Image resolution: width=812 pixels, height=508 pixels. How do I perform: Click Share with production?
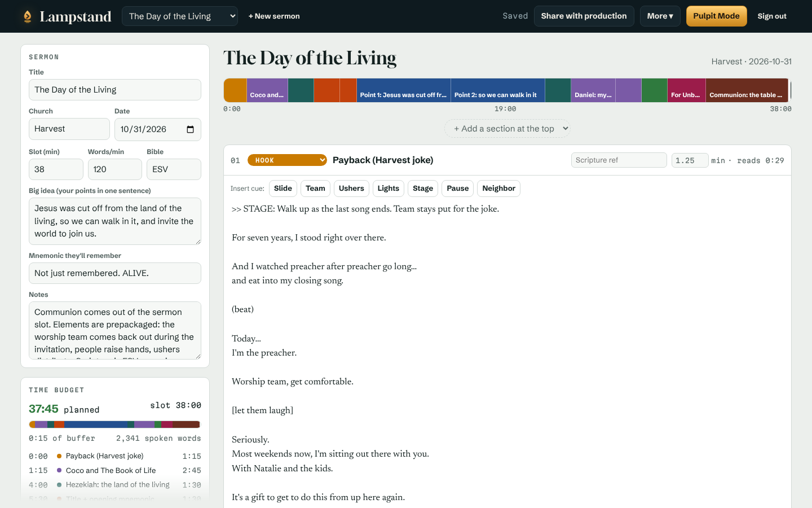tap(584, 16)
